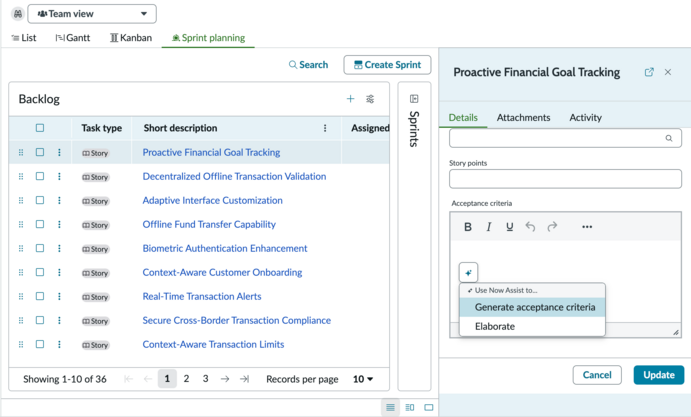Click drag handle of Context-Aware Transaction Limits row
Screen dimensions: 691x417
21,344
